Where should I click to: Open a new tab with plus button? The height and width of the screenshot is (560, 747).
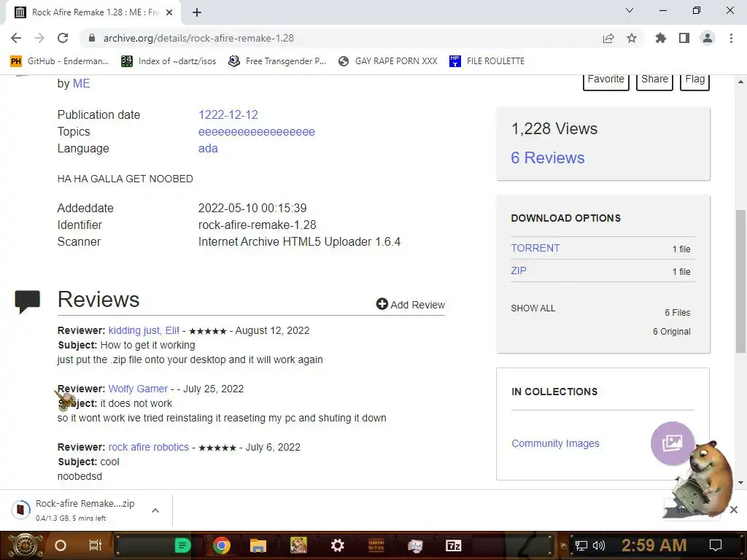[197, 12]
